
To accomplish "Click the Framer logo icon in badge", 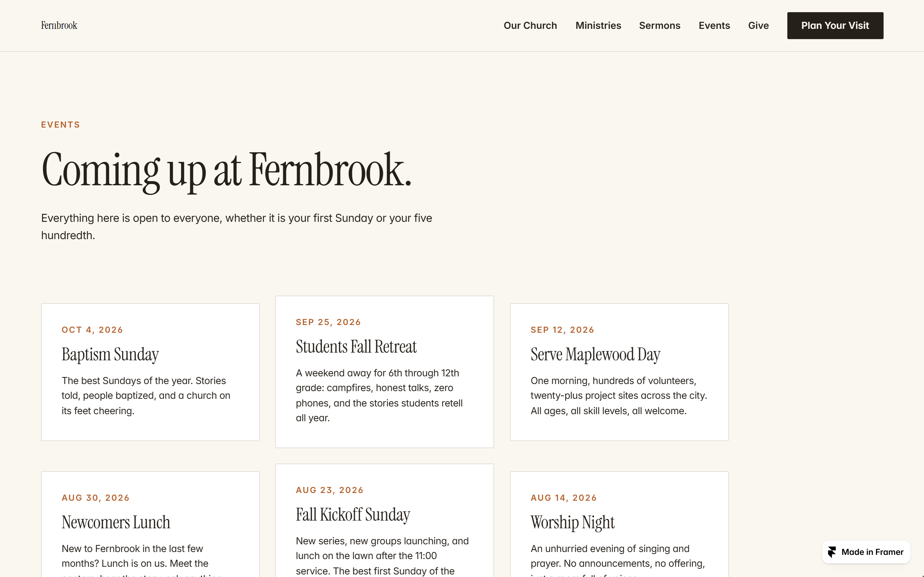I will click(x=832, y=552).
